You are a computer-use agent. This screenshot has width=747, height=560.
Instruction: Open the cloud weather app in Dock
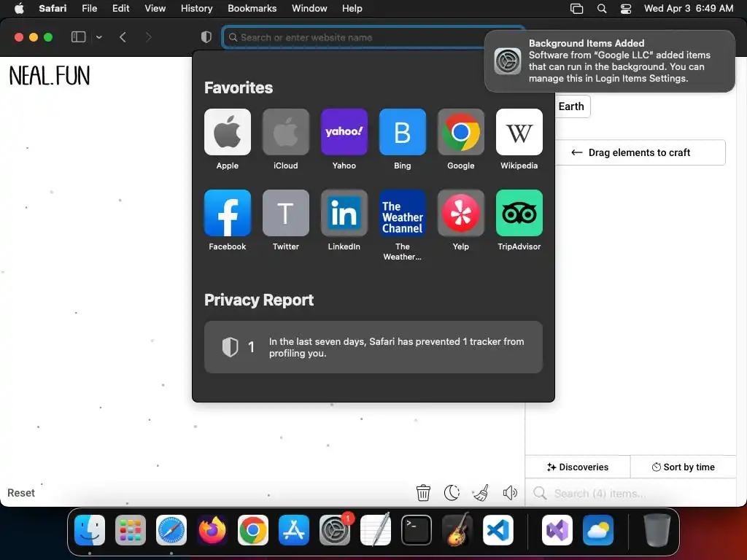click(598, 530)
